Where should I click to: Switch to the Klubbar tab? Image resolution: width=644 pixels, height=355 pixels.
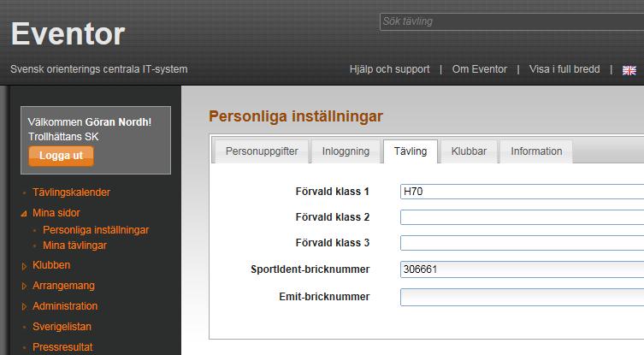pos(469,151)
